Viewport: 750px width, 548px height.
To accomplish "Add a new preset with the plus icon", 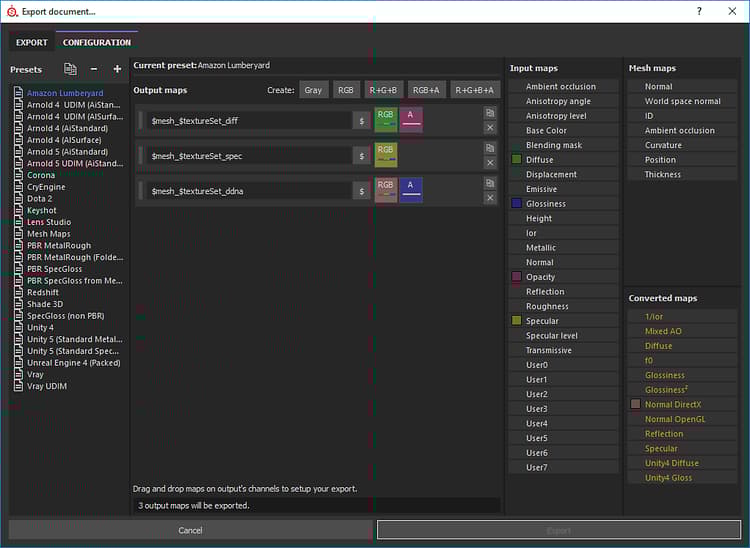I will click(x=117, y=69).
